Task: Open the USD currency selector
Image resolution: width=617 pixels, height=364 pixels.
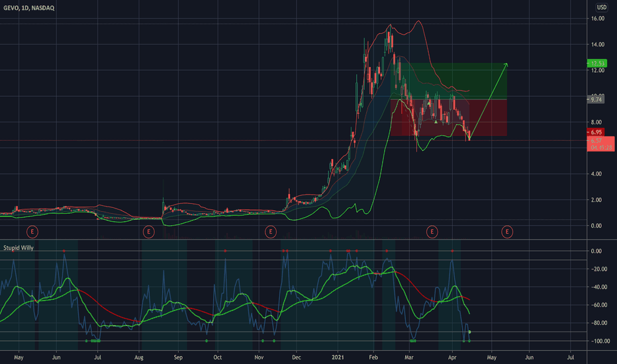Action: 601,7
